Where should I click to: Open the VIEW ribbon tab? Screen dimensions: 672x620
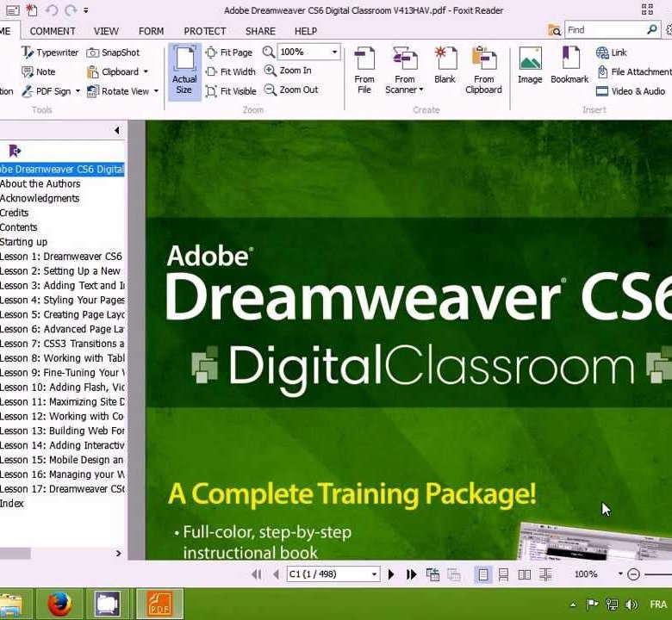click(x=106, y=31)
